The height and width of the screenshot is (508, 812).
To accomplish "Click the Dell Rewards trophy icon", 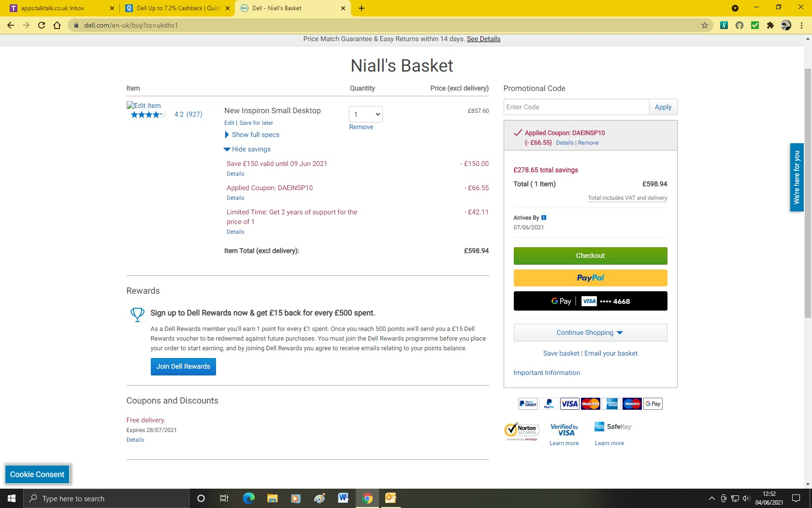I will click(137, 314).
